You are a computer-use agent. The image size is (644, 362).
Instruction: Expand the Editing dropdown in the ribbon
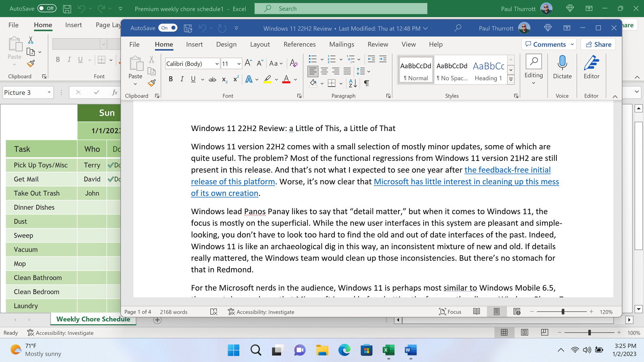pyautogui.click(x=533, y=83)
